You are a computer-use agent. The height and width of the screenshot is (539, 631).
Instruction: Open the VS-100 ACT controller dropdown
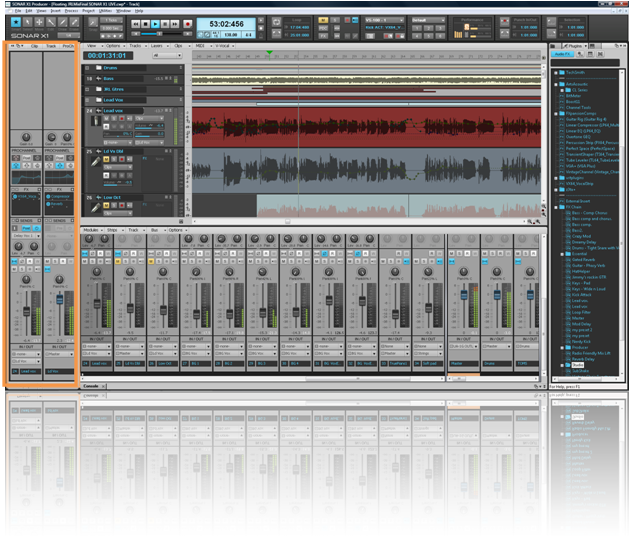tap(384, 20)
